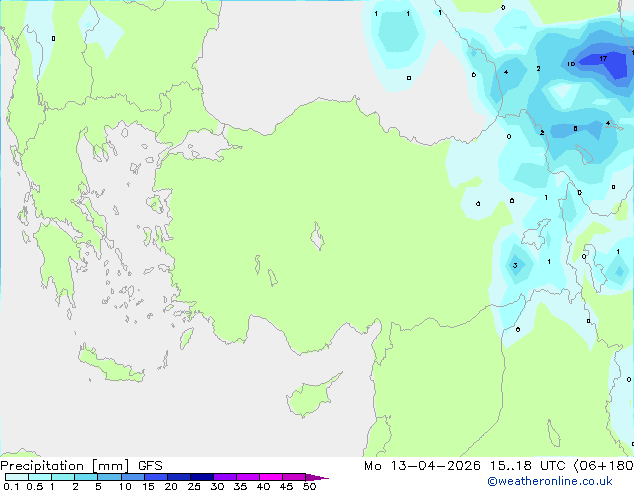This screenshot has height=490, width=634.
Task: Select the 35–40 mm legend color swatch
Action: 248,477
